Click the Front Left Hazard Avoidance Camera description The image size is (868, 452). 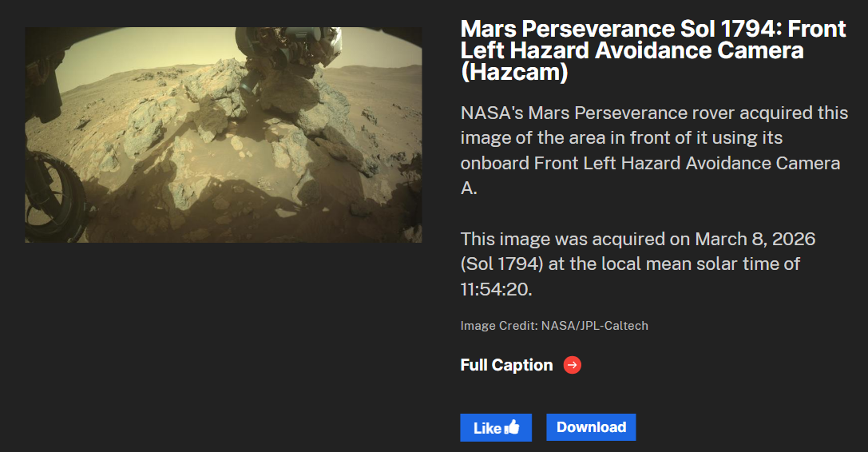[687, 163]
